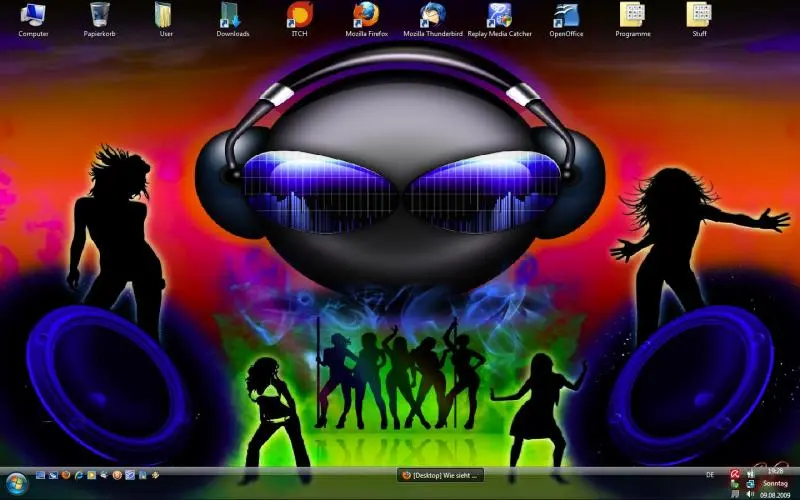800x500 pixels.
Task: Launch Mozilla Firefox from the desktop
Action: pyautogui.click(x=366, y=15)
